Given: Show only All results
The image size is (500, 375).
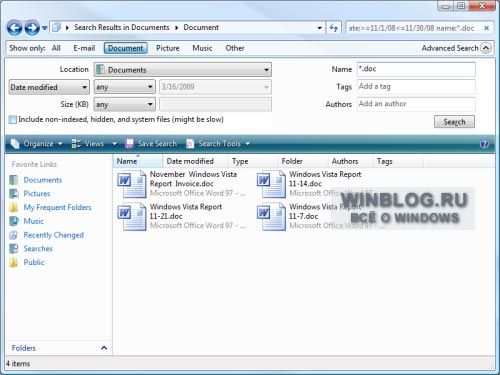Looking at the screenshot, I should [x=56, y=48].
